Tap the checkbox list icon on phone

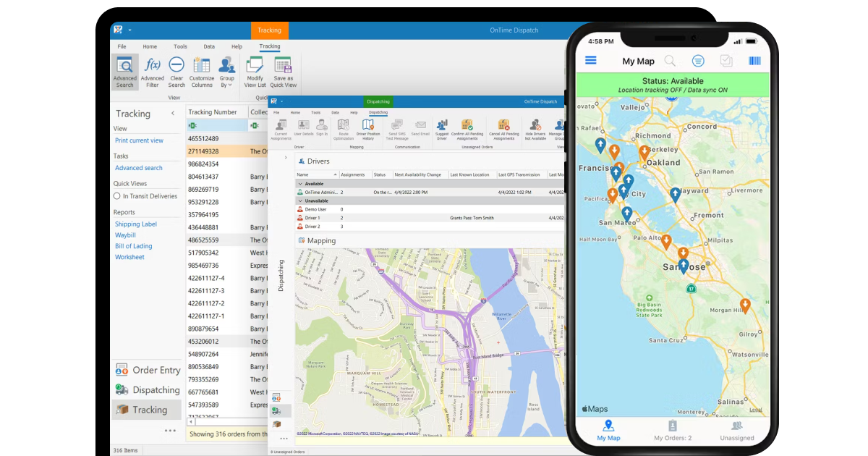[x=726, y=61]
